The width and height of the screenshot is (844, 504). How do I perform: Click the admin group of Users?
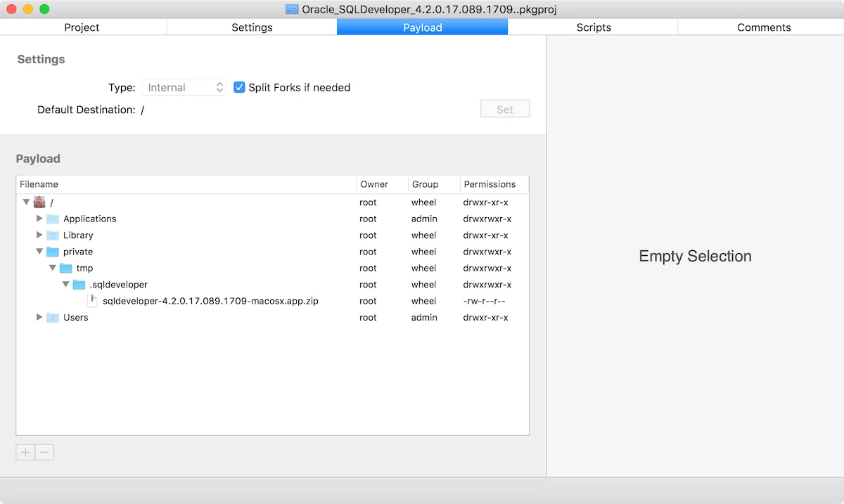coord(424,317)
